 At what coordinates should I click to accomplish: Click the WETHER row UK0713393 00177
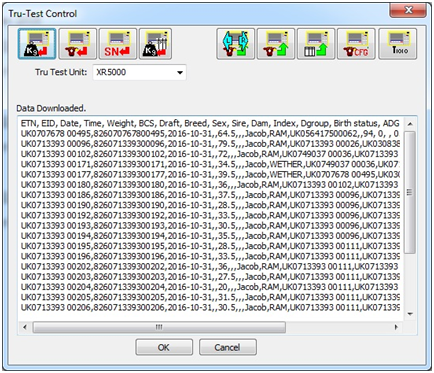tap(210, 175)
